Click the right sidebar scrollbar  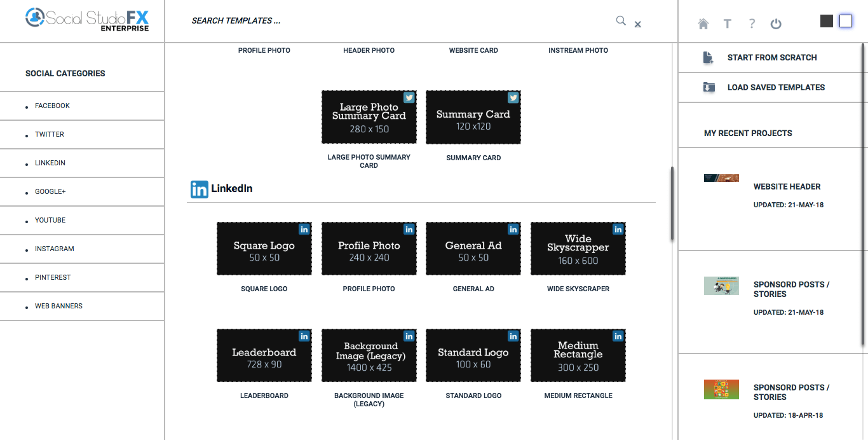pyautogui.click(x=864, y=194)
